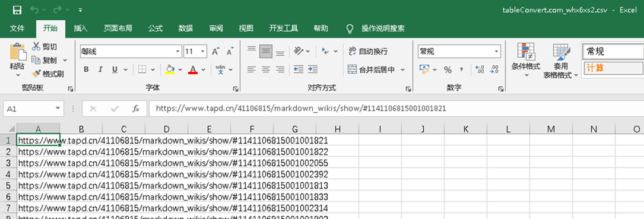Screen dimensions: 644x219
Task: Open the 帮助 tab
Action: tap(321, 28)
